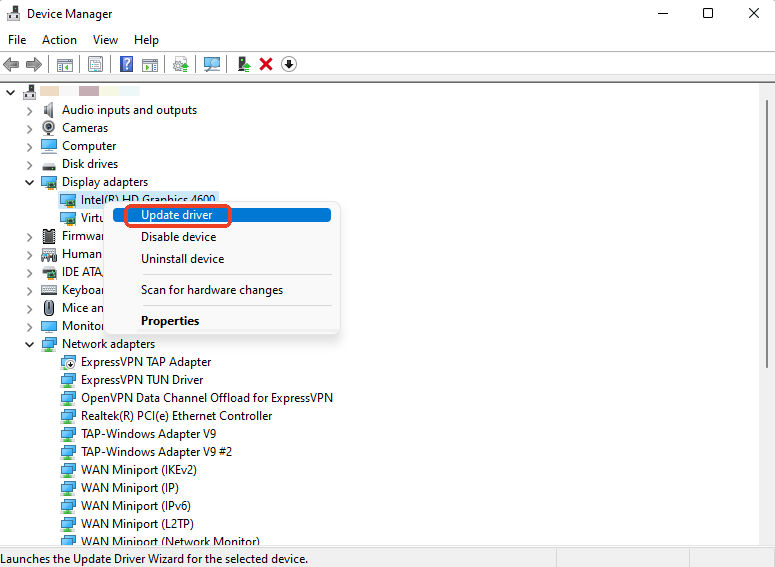Viewport: 775px width, 567px height.
Task: Click the Audio inputs and outputs speaker icon
Action: tap(48, 110)
